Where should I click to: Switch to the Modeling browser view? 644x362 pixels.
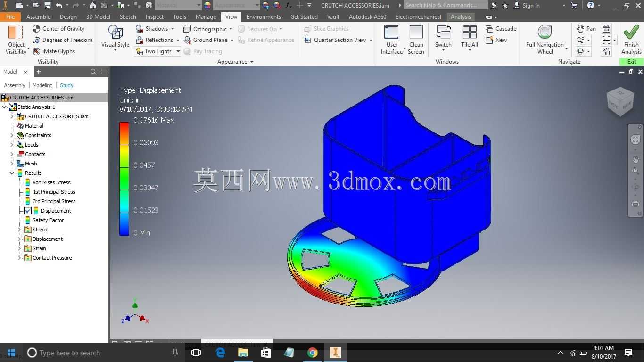pyautogui.click(x=42, y=85)
